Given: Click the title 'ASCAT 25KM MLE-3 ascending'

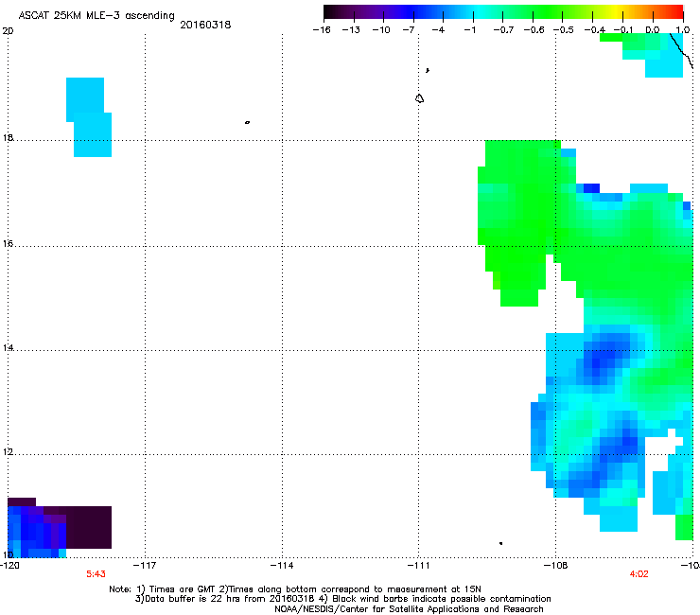Looking at the screenshot, I should (96, 15).
